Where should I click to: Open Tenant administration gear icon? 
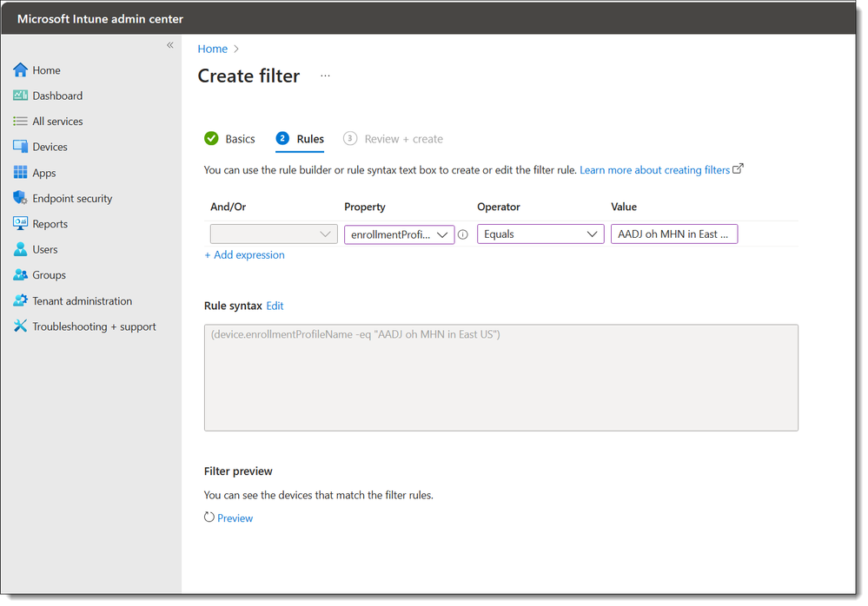tap(21, 300)
